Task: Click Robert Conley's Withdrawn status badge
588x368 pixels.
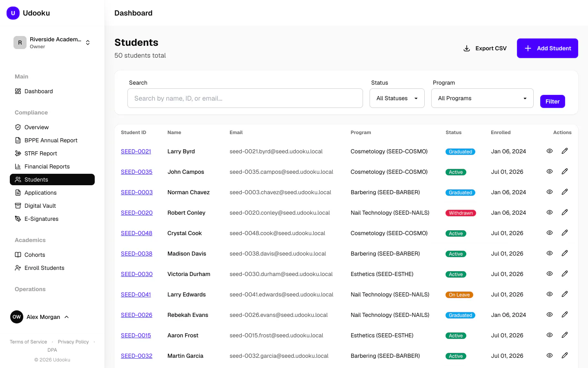Action: 461,213
